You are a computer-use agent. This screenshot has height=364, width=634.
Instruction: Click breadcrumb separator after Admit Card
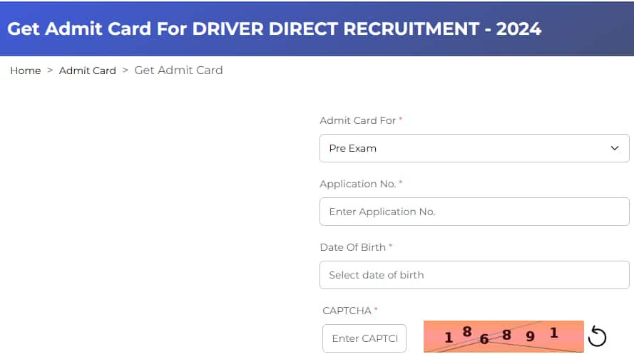(126, 71)
